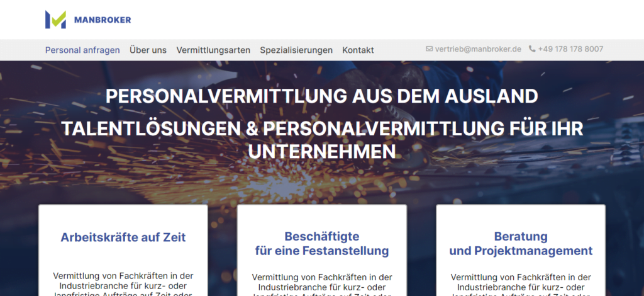Click description text under Beschäftigte für eine Festanstellung
The width and height of the screenshot is (644, 296).
tap(322, 285)
